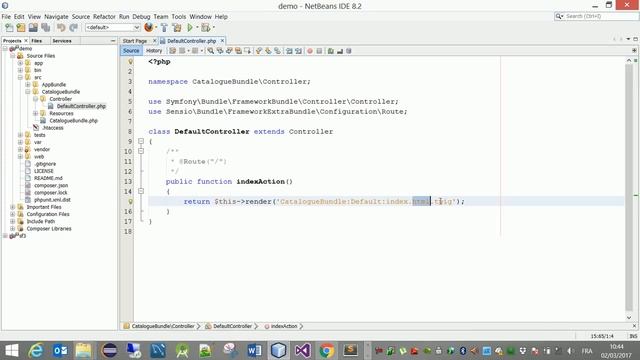Switch to the Start Page tab

[x=135, y=41]
